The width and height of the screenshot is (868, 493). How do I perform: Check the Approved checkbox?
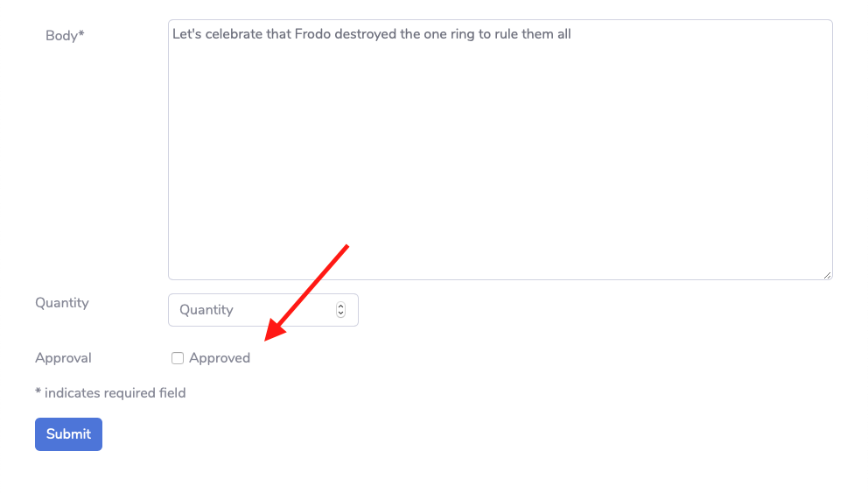[178, 358]
